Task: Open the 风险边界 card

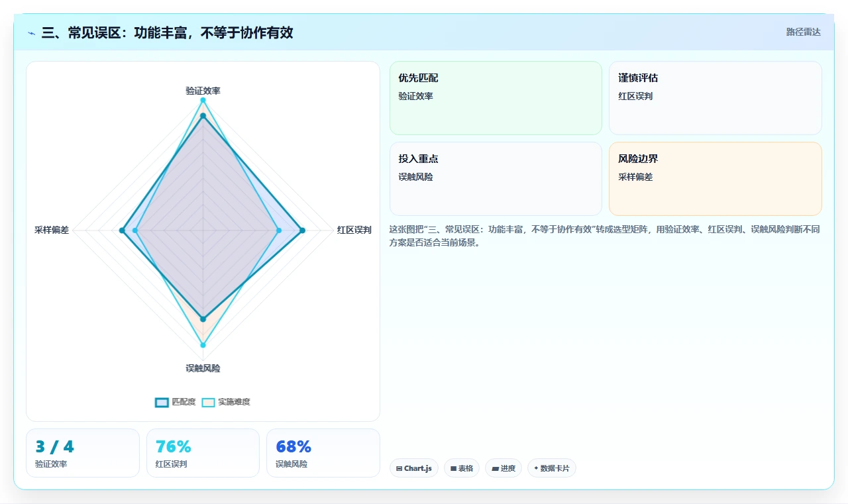Action: pyautogui.click(x=715, y=179)
